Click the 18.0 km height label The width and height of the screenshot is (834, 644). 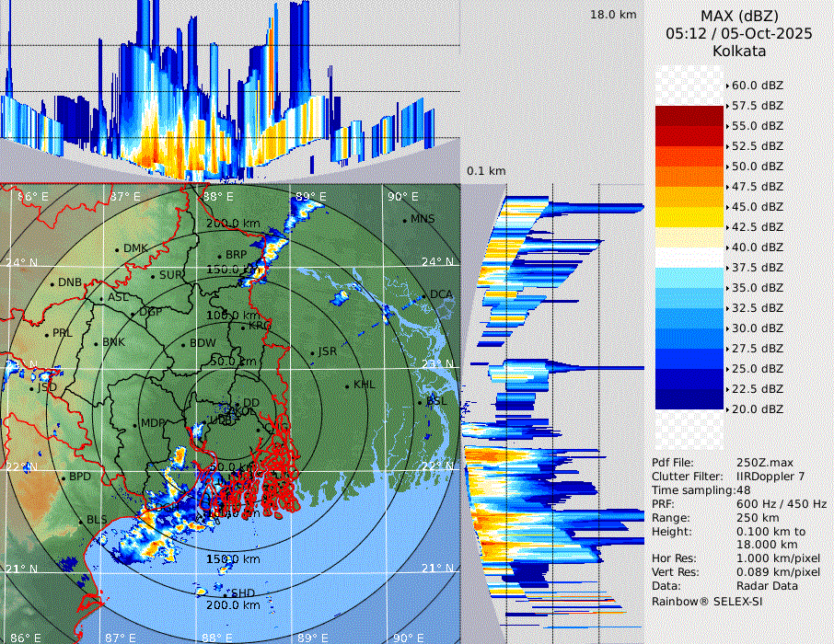(x=613, y=15)
